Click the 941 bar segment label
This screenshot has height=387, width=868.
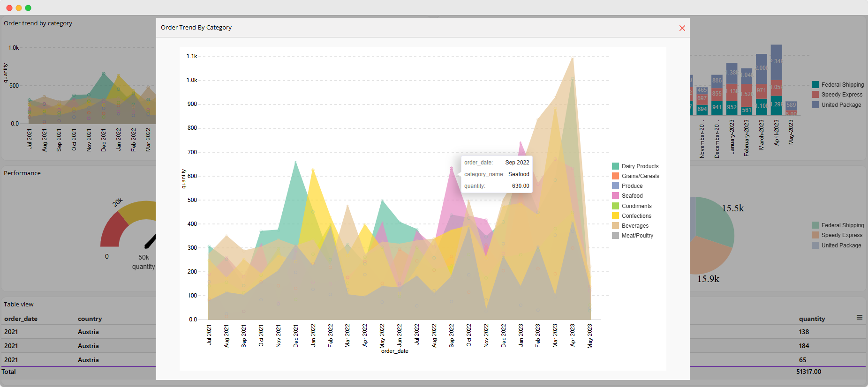717,107
